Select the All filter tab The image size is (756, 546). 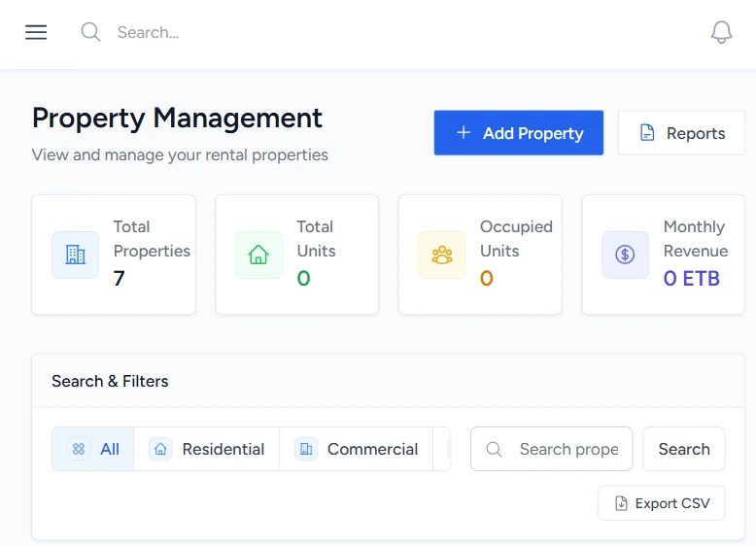[x=93, y=449]
